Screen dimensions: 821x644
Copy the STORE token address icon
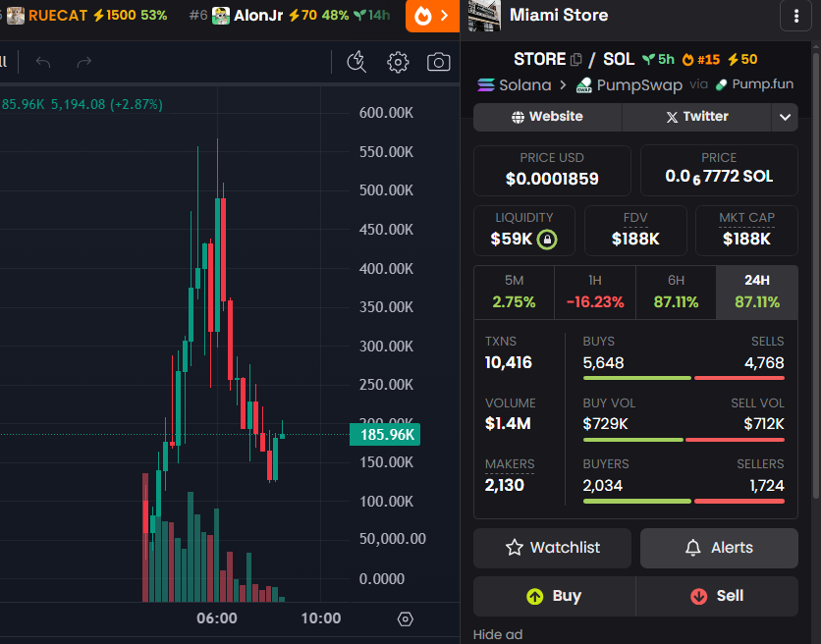576,60
